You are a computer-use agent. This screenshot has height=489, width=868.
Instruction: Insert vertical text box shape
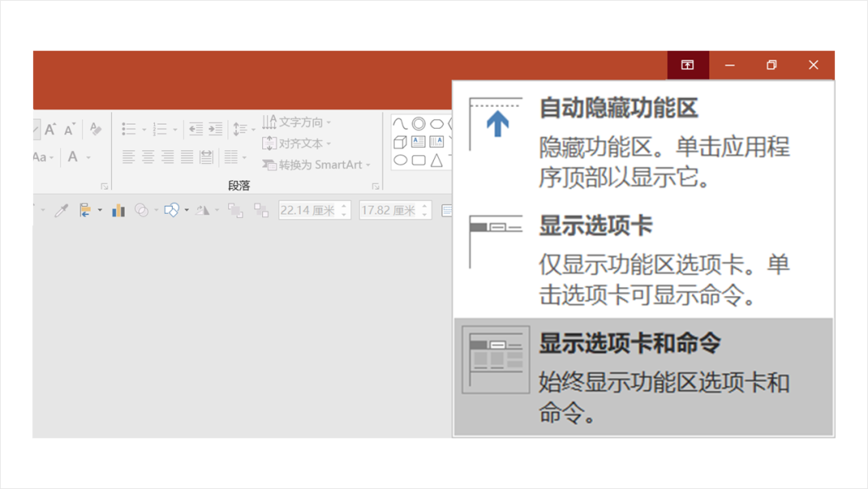tap(436, 142)
